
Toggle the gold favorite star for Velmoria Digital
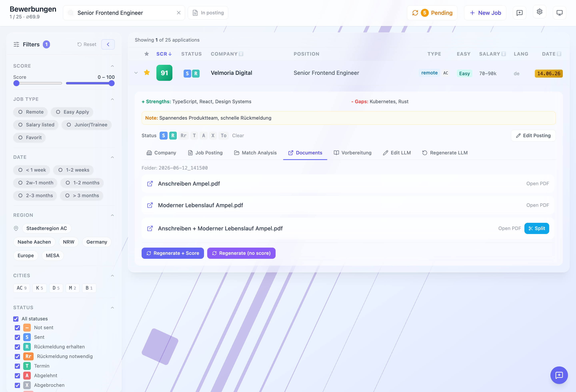click(147, 73)
